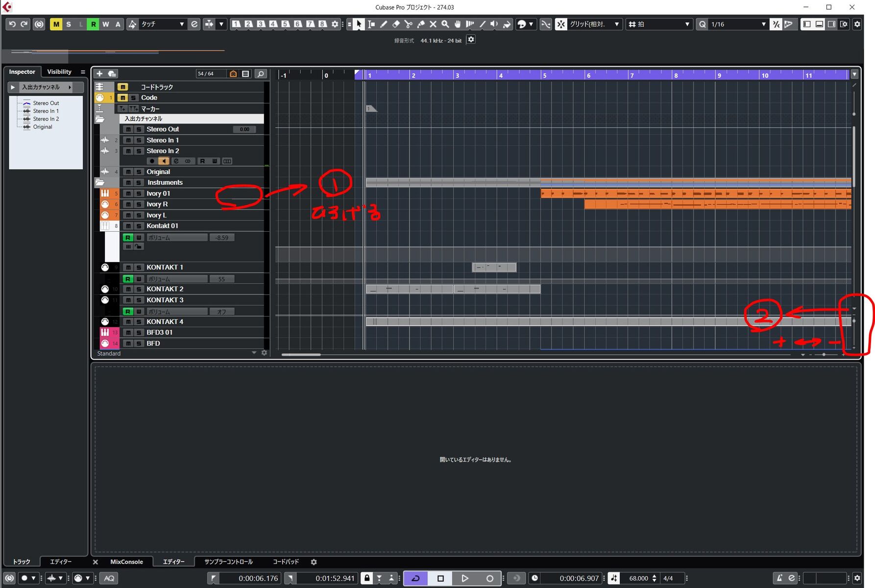Select the Line tool
875x588 pixels.
482,24
